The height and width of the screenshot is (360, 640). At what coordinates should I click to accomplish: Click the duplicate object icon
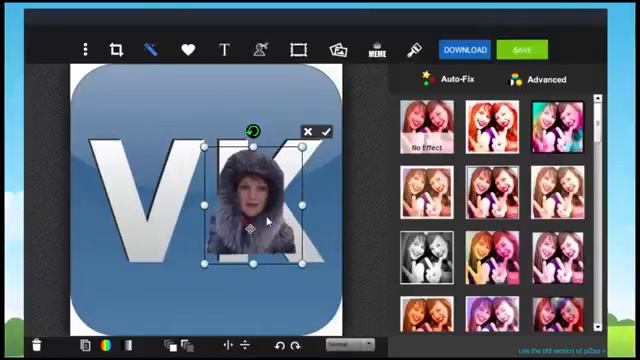pyautogui.click(x=85, y=345)
